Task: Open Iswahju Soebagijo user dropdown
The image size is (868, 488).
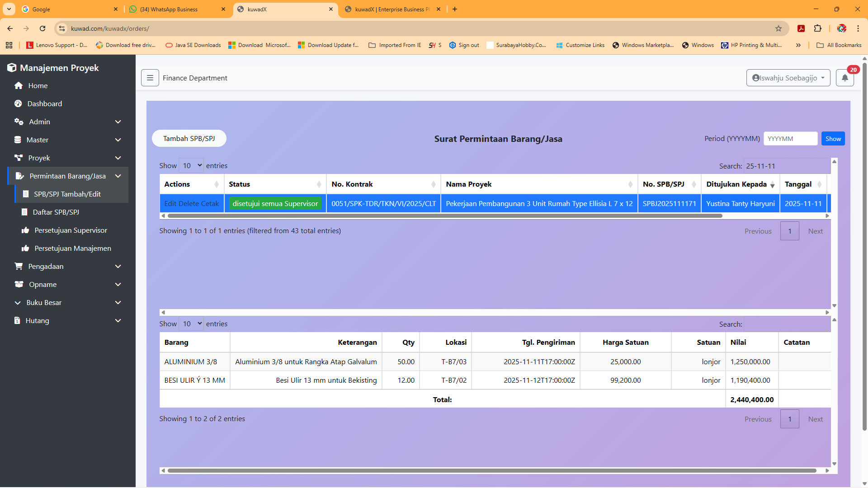Action: click(788, 78)
